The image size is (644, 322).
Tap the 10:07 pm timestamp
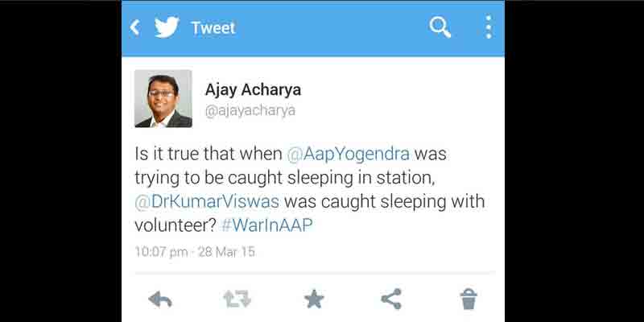click(x=162, y=252)
